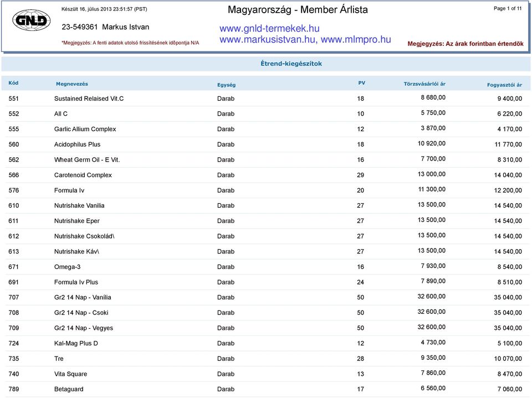Image resolution: width=532 pixels, height=398 pixels.
Task: Select the 13 000,00 Carotenoid Complex price
Action: pos(432,174)
